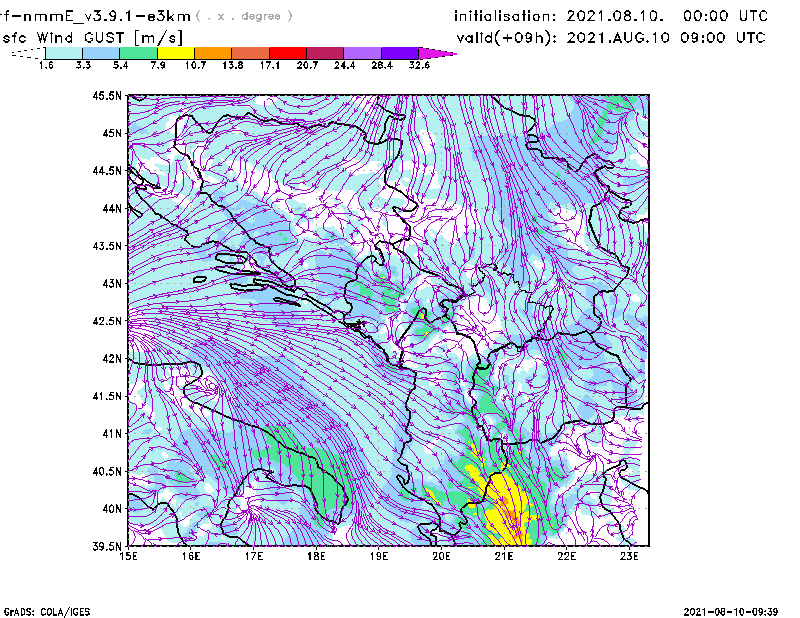Viewport: 800px width, 618px height.
Task: Click the 40.5N latitude label
Action: tap(107, 471)
